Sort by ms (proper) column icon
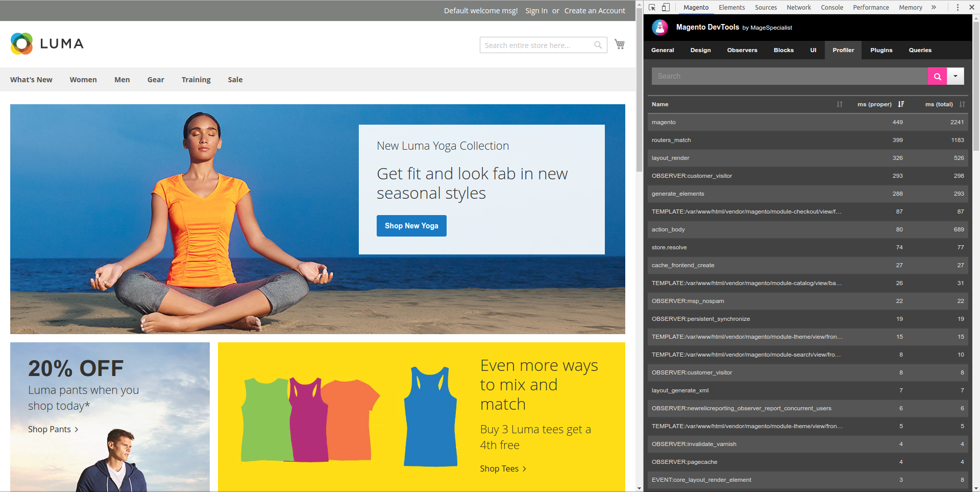This screenshot has width=980, height=492. point(901,104)
